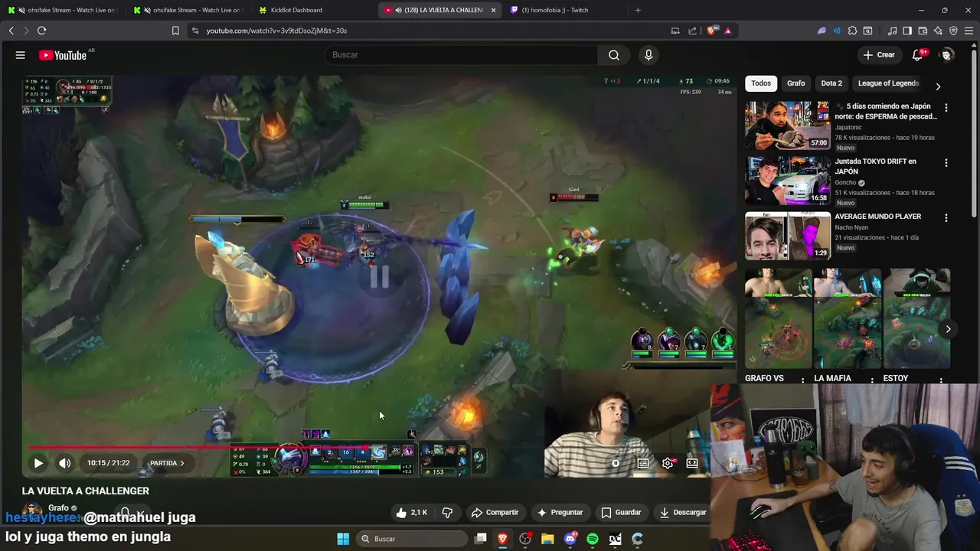
Task: Toggle video subtitles button
Action: pos(643,463)
